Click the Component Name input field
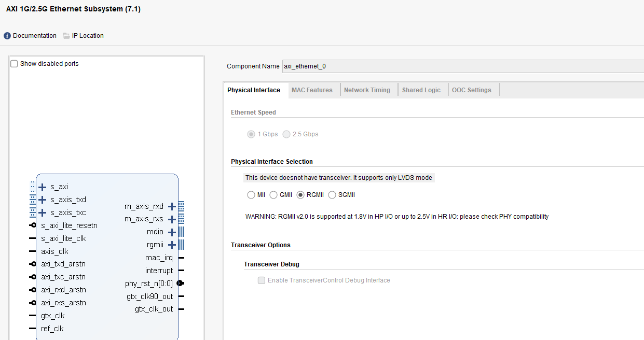This screenshot has height=340, width=644. (x=463, y=66)
